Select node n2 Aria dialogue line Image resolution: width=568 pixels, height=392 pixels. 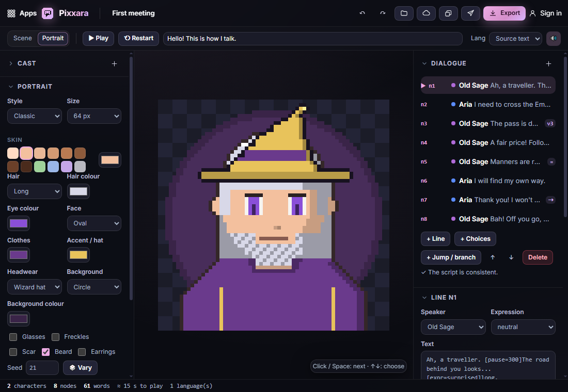488,105
